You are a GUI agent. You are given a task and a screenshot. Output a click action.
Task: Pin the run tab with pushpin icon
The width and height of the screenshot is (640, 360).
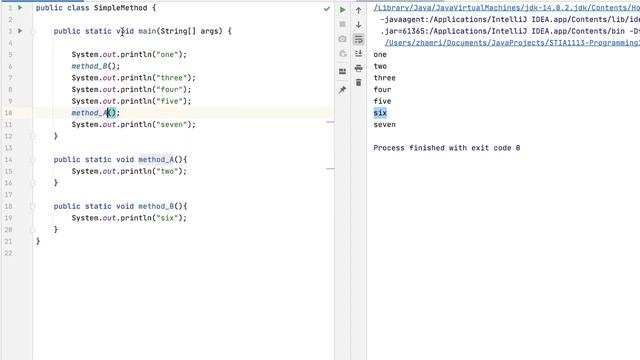(x=342, y=90)
